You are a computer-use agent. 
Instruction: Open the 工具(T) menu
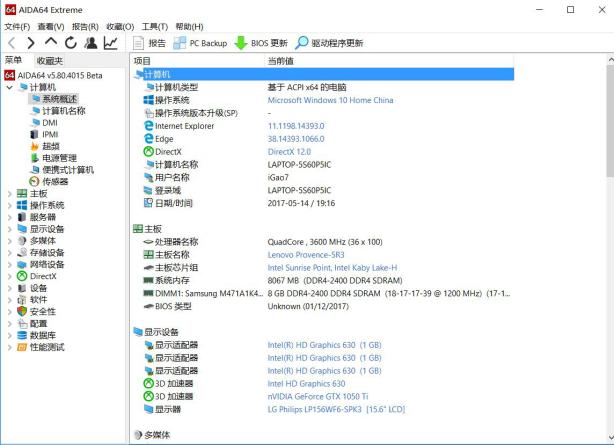[x=155, y=27]
